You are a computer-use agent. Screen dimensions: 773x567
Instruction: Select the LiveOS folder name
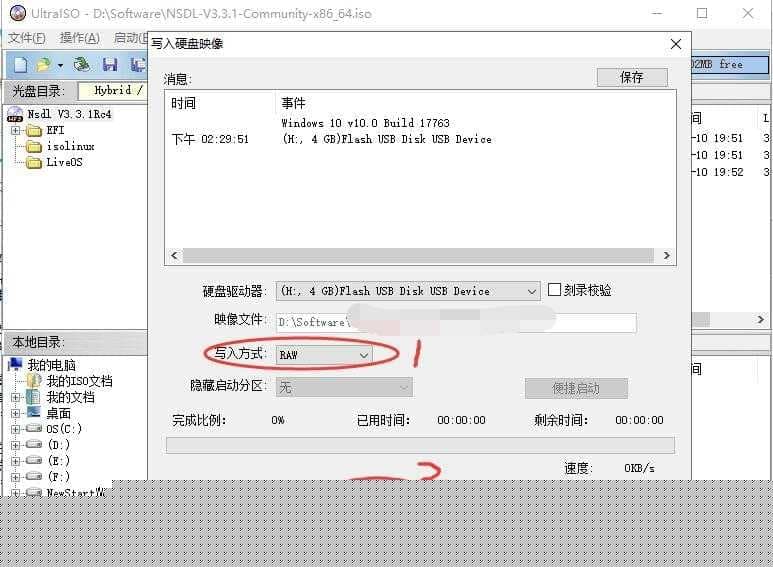click(64, 162)
